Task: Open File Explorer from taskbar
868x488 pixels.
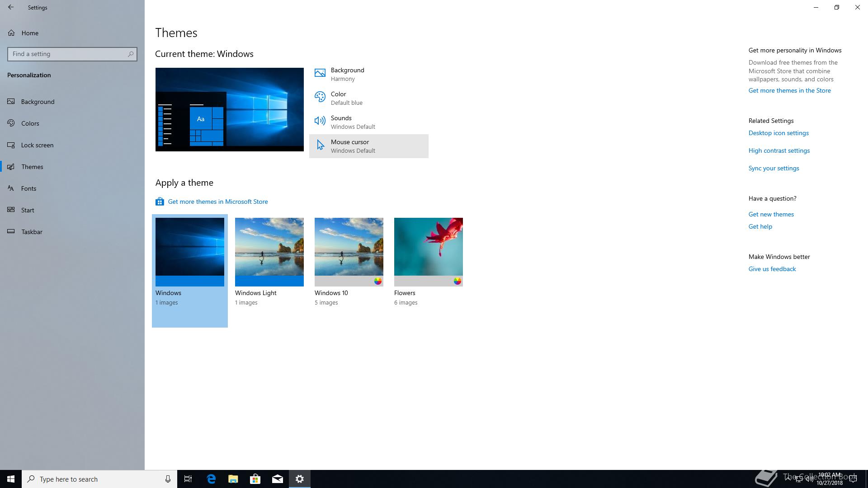Action: 233,479
